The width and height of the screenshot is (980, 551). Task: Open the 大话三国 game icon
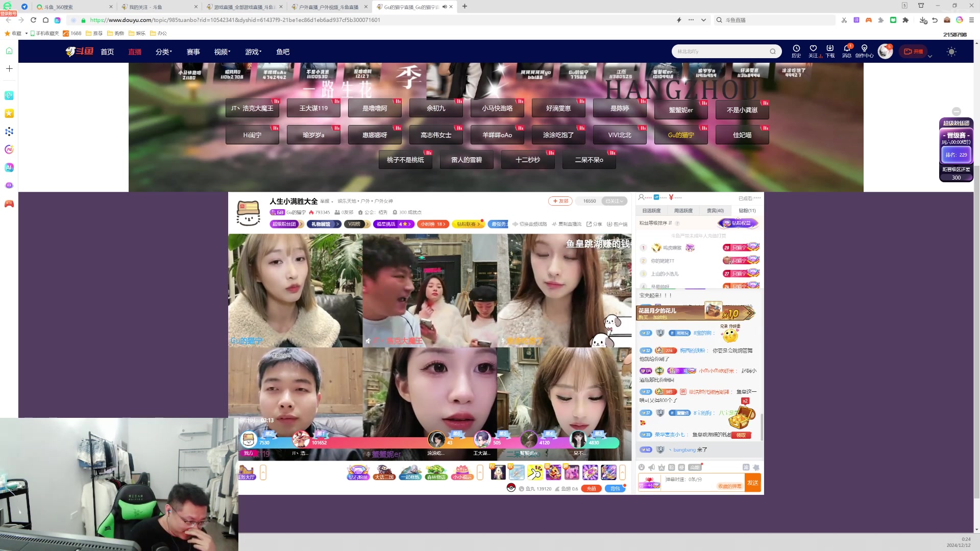(x=384, y=472)
